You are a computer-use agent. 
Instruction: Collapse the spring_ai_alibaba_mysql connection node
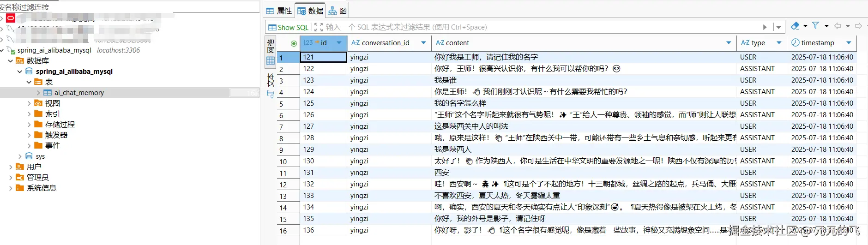click(x=2, y=50)
